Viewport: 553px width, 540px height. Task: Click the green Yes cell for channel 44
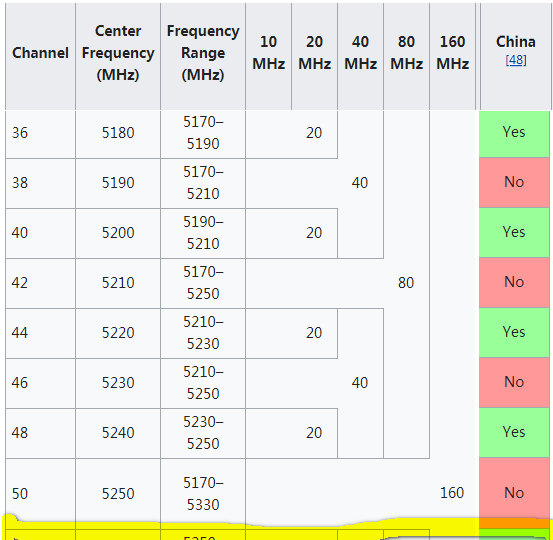[514, 333]
